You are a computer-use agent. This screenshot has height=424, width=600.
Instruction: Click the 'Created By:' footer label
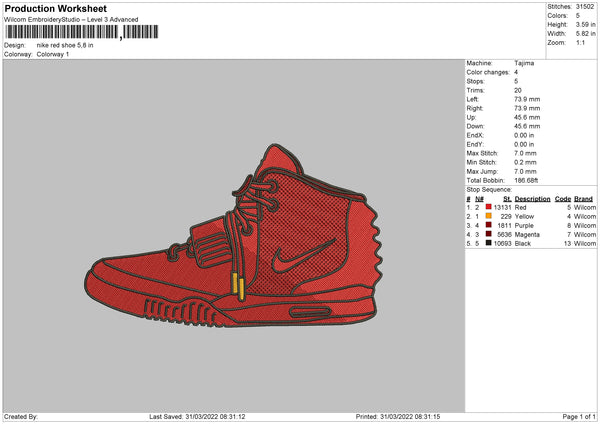[21, 416]
